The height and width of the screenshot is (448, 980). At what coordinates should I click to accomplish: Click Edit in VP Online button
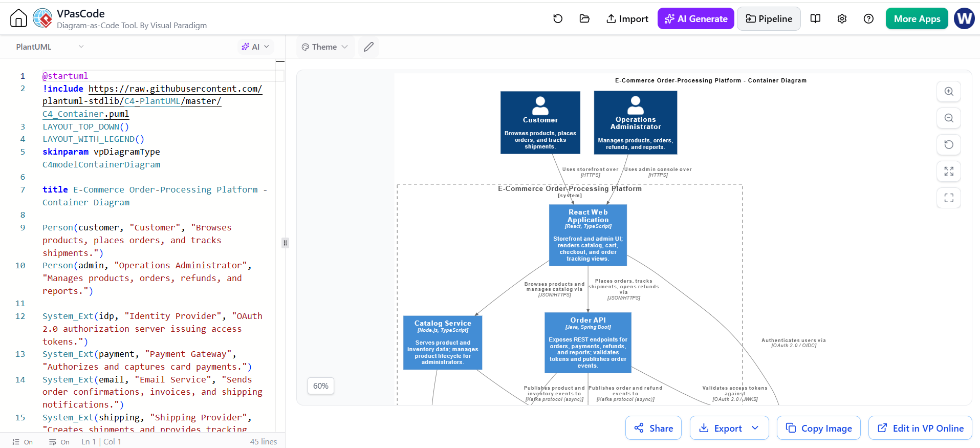(920, 428)
